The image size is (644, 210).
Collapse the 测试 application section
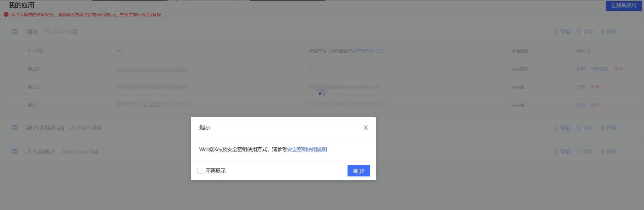[x=627, y=32]
